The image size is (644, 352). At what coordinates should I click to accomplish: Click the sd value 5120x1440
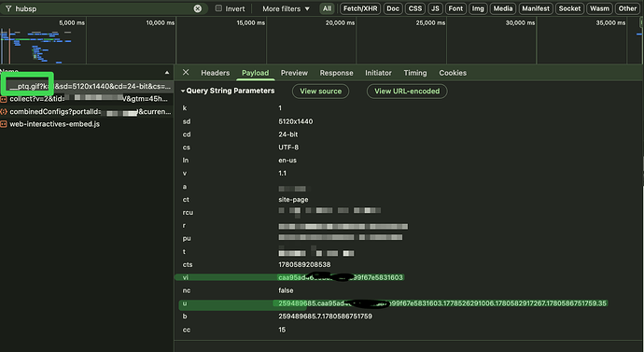tap(295, 121)
